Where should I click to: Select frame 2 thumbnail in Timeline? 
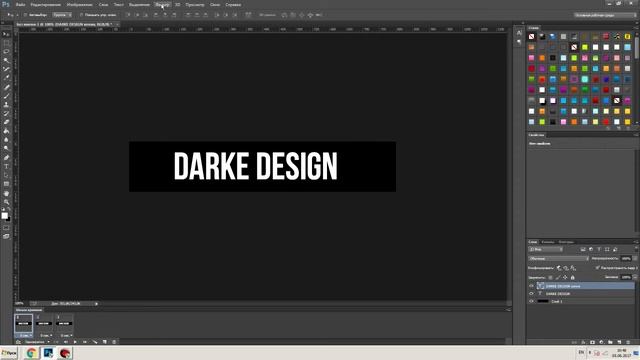(44, 323)
